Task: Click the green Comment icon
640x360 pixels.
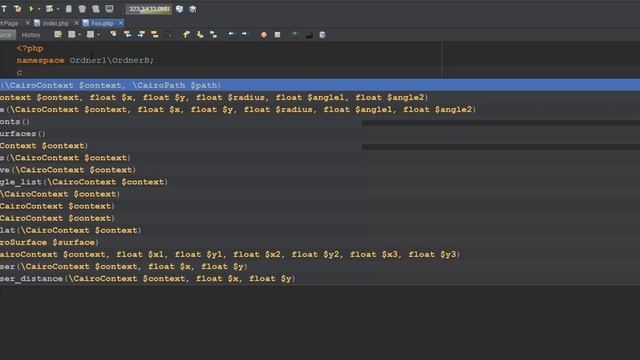Action: point(295,35)
